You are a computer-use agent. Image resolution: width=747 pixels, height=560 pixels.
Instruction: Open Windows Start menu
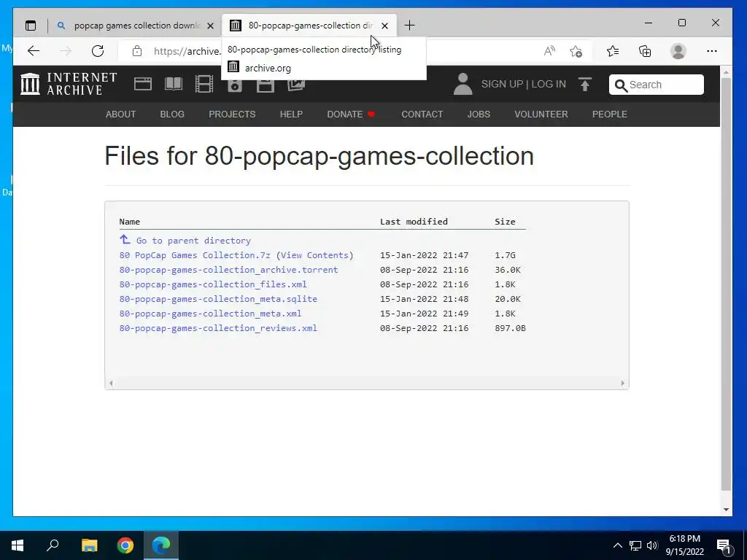(x=18, y=545)
